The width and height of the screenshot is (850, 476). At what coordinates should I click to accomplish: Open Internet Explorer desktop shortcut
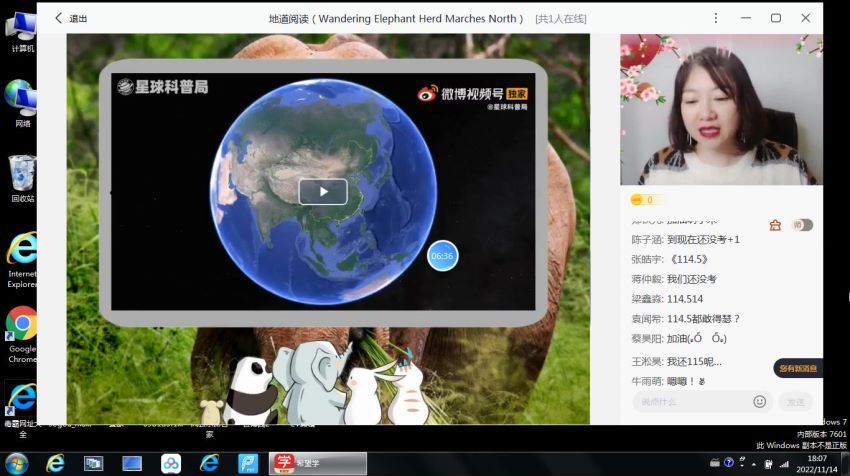22,260
